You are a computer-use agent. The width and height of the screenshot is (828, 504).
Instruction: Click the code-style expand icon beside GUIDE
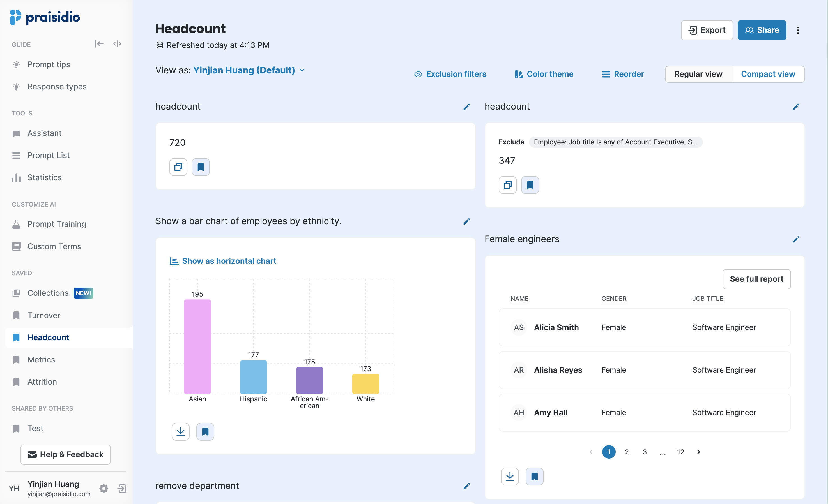click(117, 44)
